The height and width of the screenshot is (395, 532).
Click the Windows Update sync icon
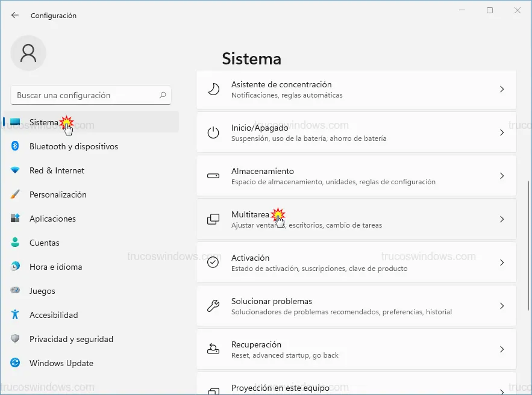tap(15, 363)
